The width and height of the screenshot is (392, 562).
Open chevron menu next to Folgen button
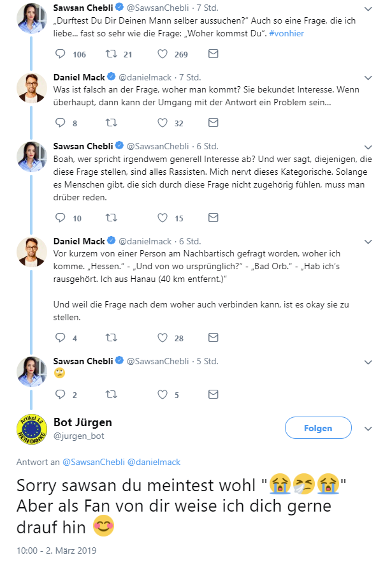(368, 428)
